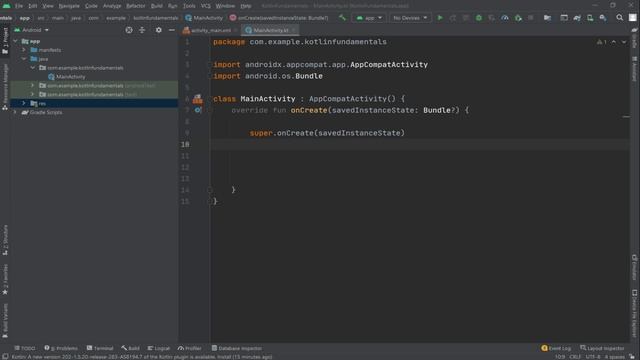640x360 pixels.
Task: Open the AVD Manager device icon
Action: tap(590, 18)
